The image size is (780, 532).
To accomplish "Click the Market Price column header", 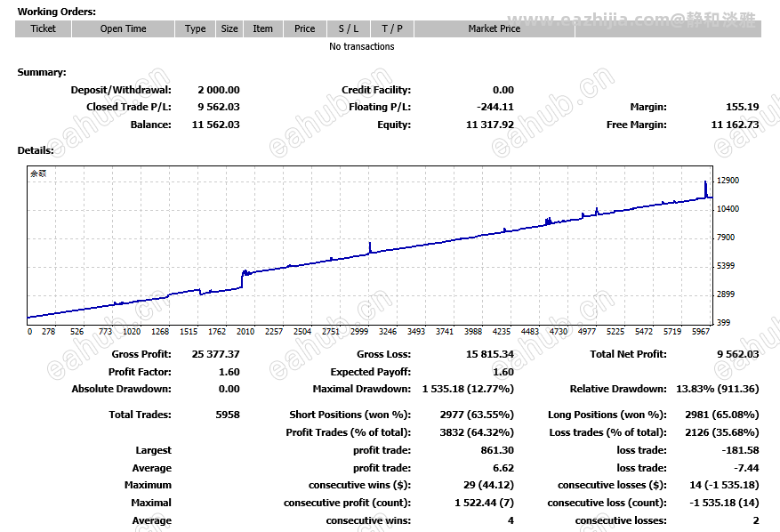I will (x=494, y=28).
